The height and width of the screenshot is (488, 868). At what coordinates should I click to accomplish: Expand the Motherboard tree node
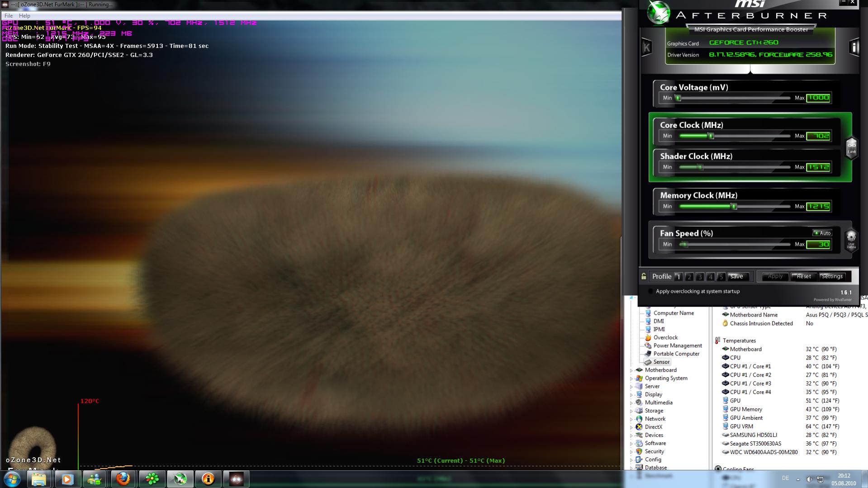click(631, 370)
